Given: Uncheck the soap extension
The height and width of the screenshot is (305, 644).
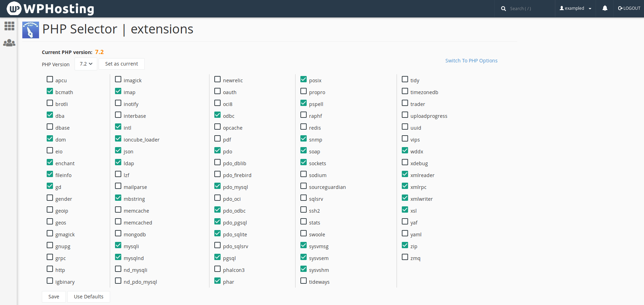Looking at the screenshot, I should pyautogui.click(x=304, y=151).
